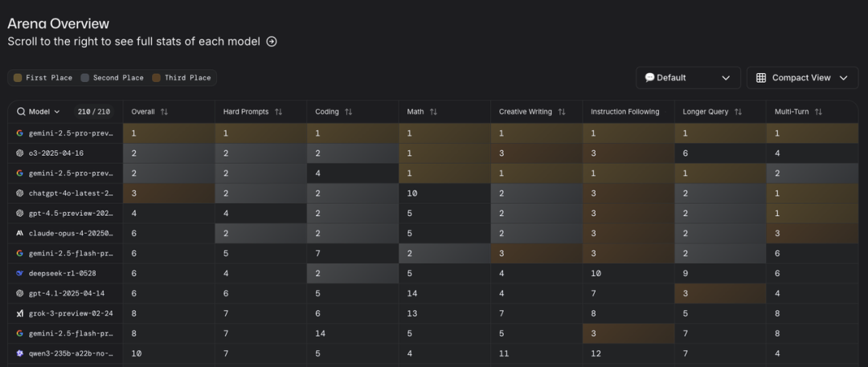Image resolution: width=868 pixels, height=367 pixels.
Task: Click the xAI logo beside grok-3-preview-02-24
Action: pyautogui.click(x=20, y=313)
